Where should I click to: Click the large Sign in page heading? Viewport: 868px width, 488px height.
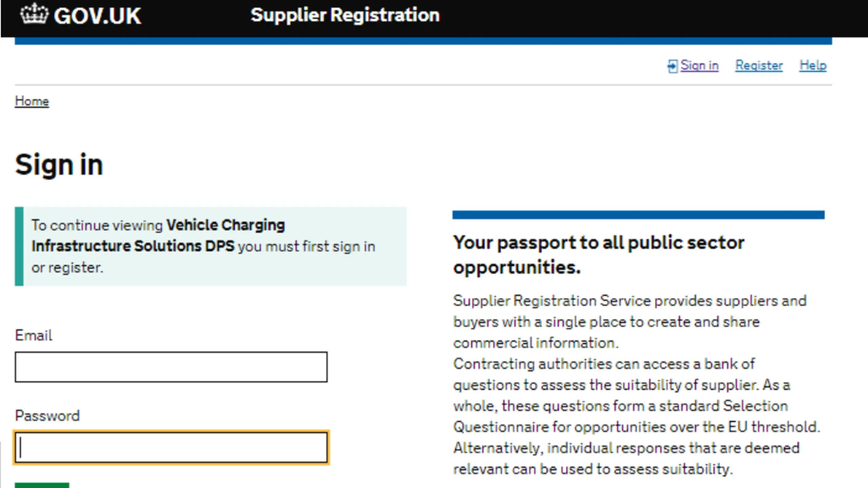[59, 165]
